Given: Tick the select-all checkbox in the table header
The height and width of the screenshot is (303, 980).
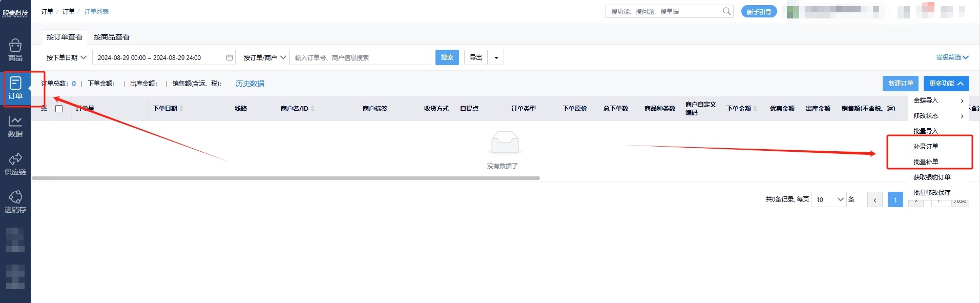Looking at the screenshot, I should point(59,109).
